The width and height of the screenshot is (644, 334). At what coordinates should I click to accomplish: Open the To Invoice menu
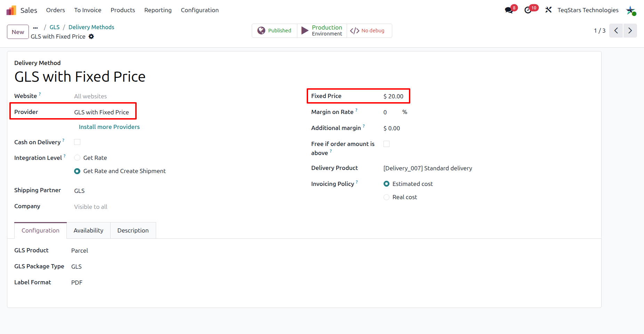pyautogui.click(x=88, y=10)
